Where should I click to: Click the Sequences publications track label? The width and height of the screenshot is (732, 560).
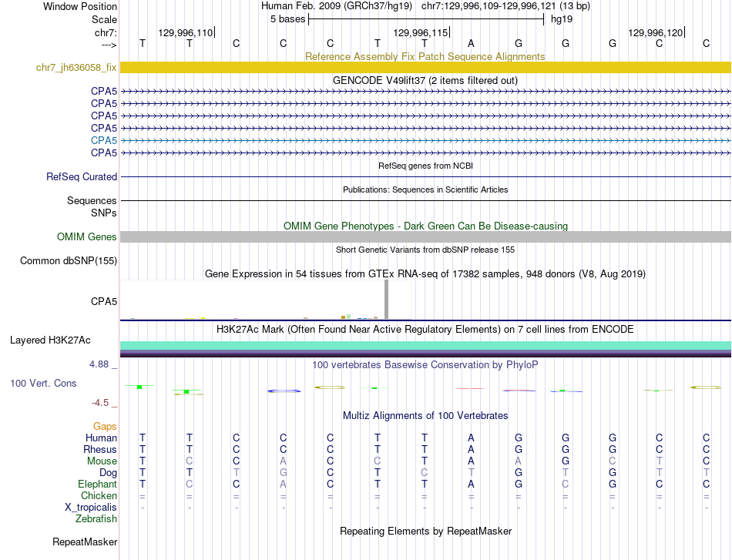tap(92, 201)
